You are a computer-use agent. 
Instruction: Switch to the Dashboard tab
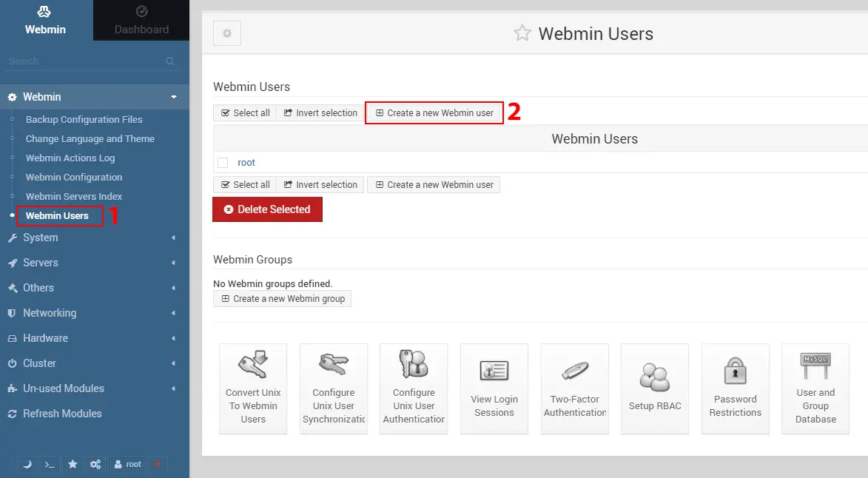(x=141, y=21)
